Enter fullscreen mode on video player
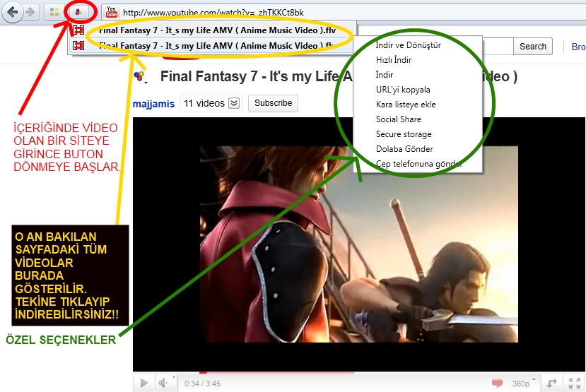 (x=575, y=383)
